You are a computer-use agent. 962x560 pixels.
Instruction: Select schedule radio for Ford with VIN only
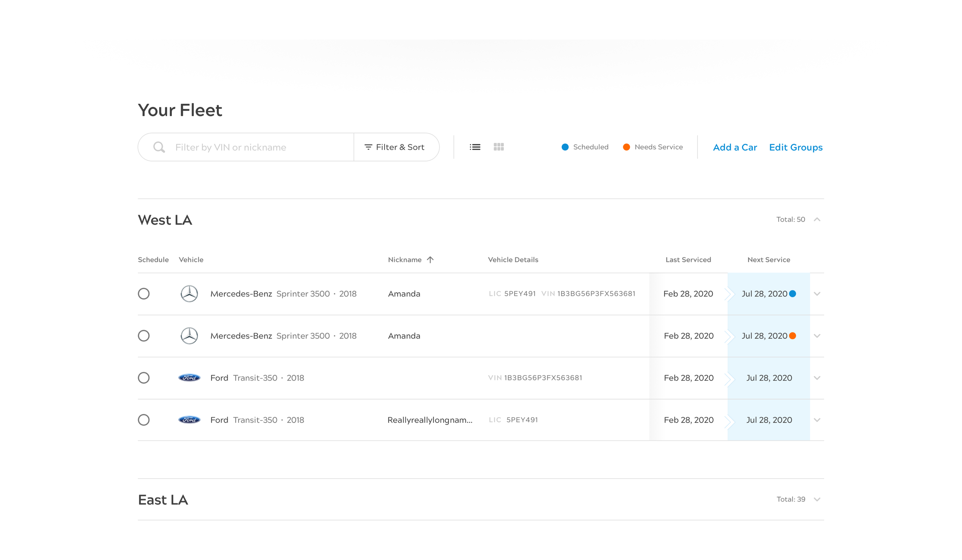pos(144,378)
